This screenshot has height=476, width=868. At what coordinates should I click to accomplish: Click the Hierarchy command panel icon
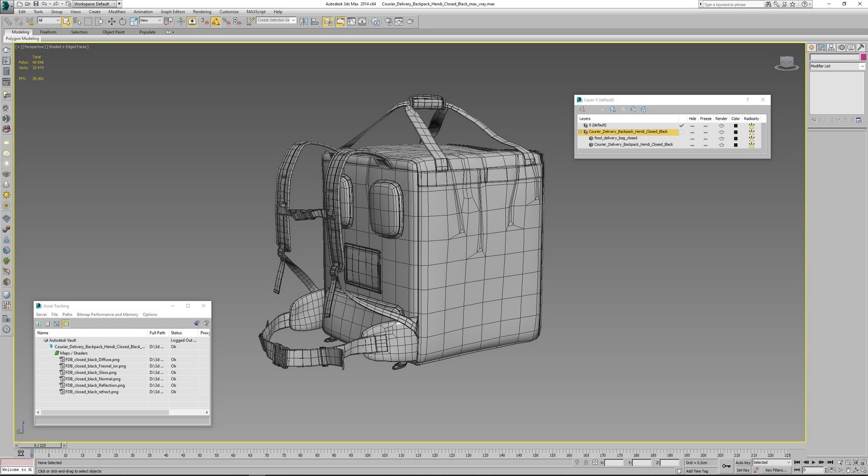[831, 47]
